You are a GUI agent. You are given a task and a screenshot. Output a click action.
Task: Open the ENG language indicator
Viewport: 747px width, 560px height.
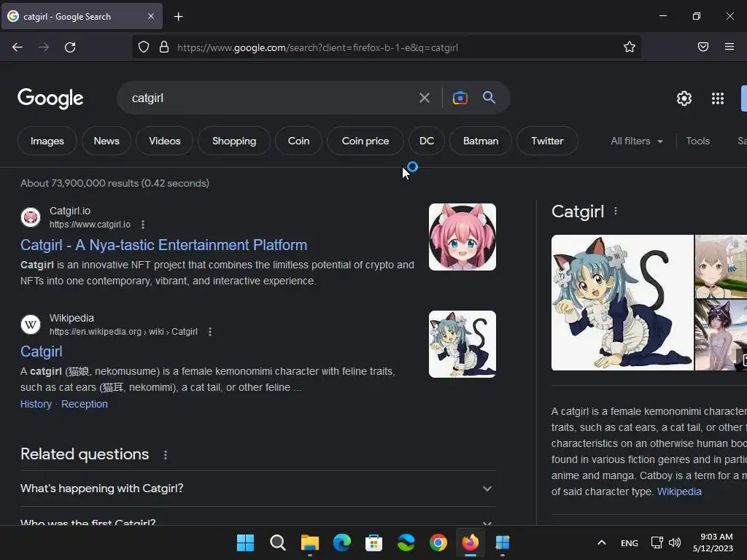click(x=630, y=542)
